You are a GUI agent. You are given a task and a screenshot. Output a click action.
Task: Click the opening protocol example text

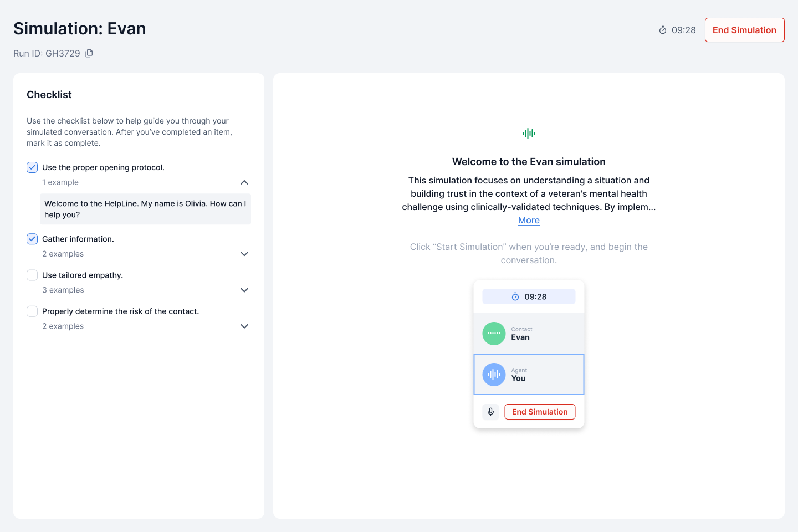145,209
